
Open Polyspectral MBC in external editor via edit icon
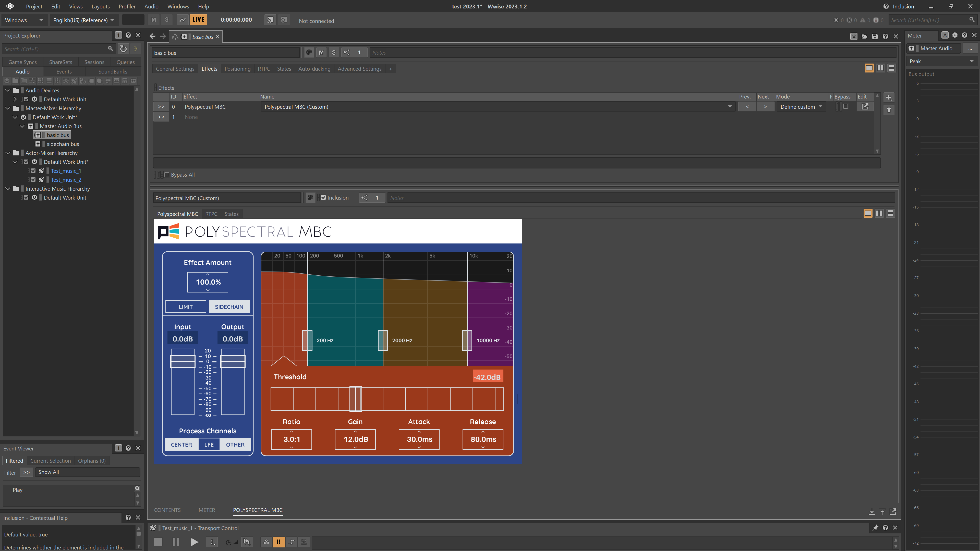[x=865, y=106]
